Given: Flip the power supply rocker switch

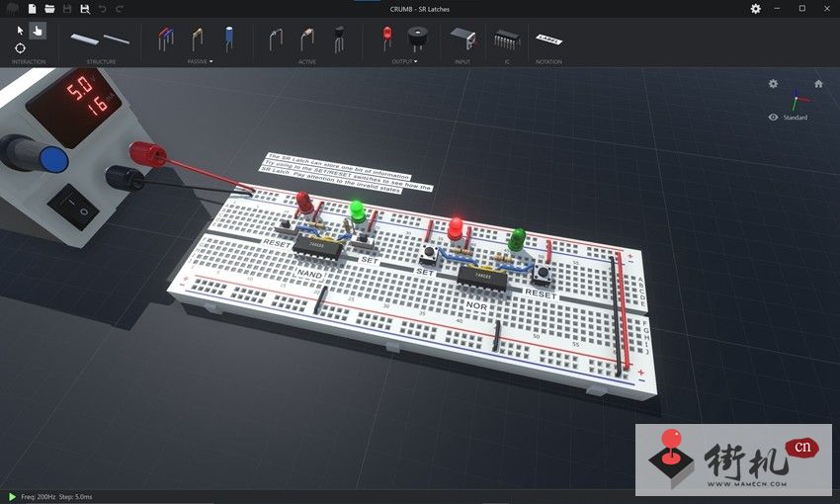Looking at the screenshot, I should tap(73, 207).
